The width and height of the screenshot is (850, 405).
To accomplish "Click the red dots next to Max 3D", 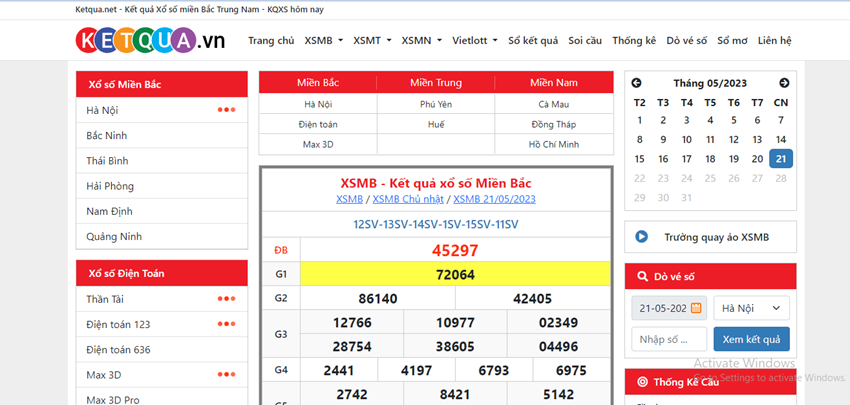I will pyautogui.click(x=227, y=375).
